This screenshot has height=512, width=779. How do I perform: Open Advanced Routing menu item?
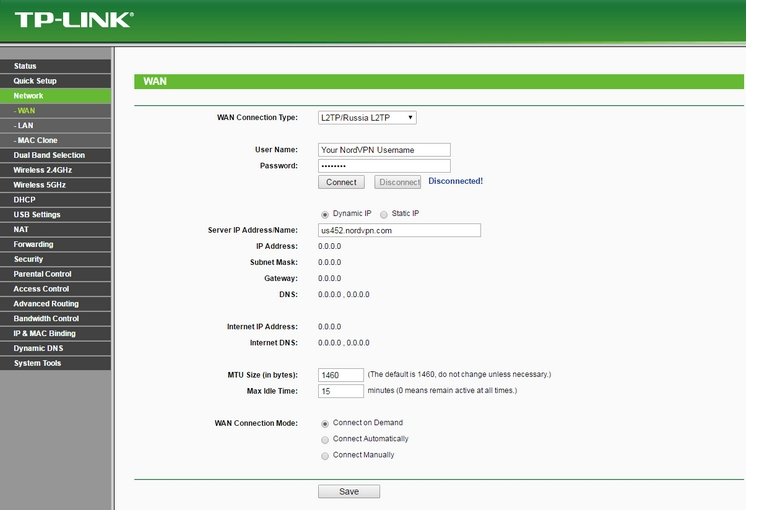(x=55, y=304)
